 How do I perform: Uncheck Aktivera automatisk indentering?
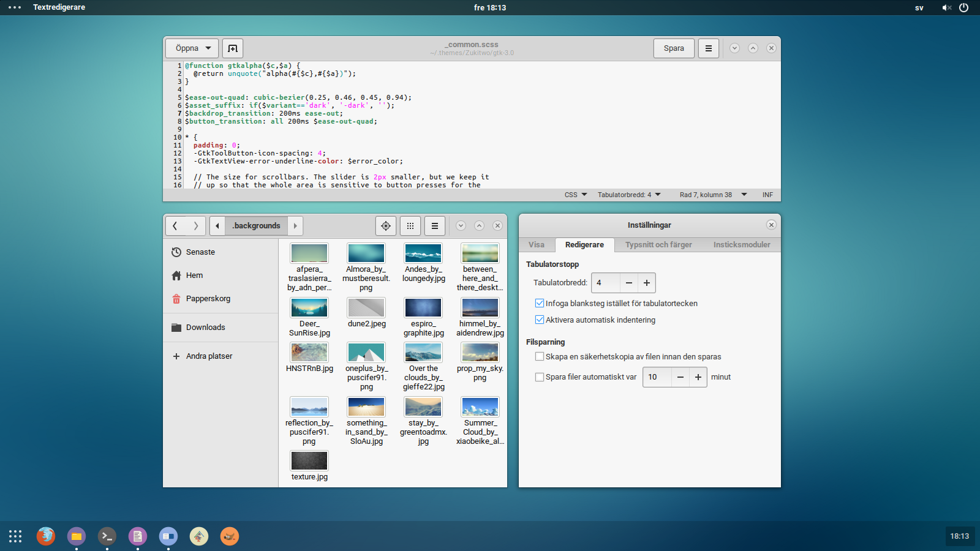click(x=540, y=320)
